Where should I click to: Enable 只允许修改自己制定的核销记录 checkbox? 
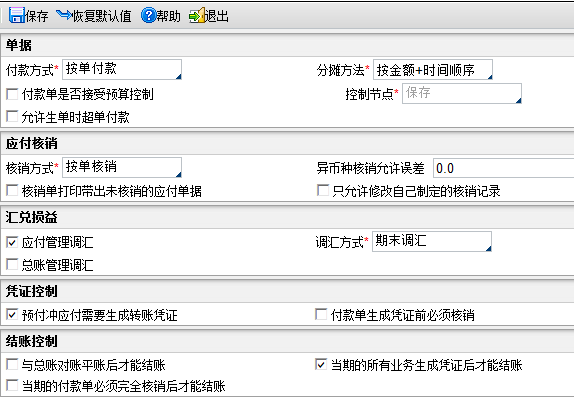323,190
